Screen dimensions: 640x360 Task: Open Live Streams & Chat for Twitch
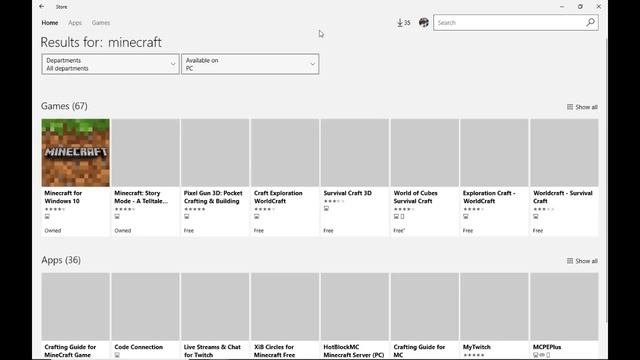(212, 351)
